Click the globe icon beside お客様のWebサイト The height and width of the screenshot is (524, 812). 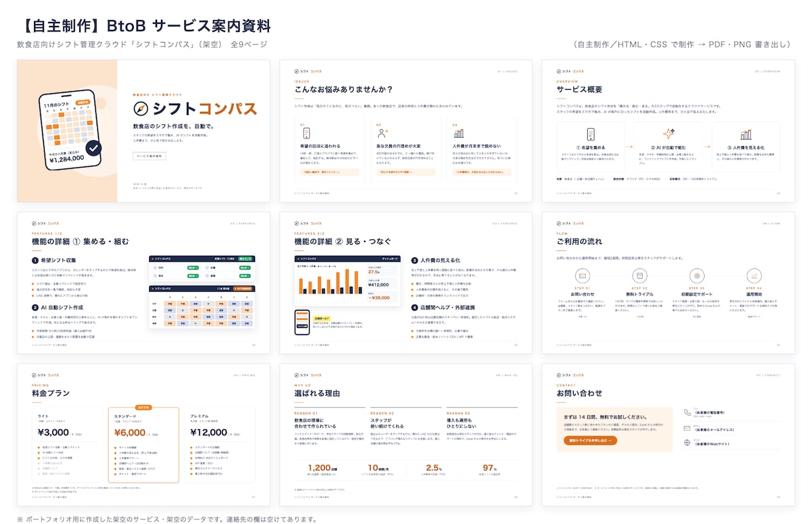(x=687, y=442)
